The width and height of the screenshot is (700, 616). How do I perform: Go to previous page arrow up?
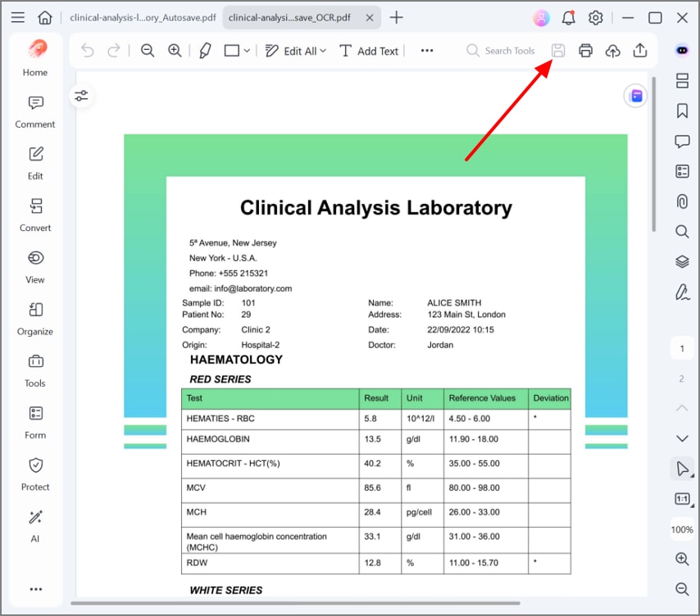click(x=682, y=408)
